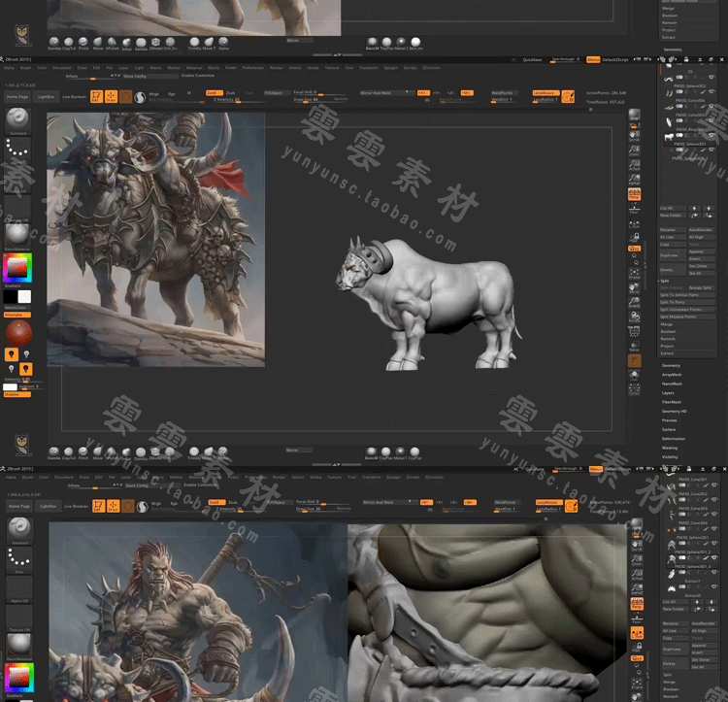Click Frame icon in middle window
728x702 pixels.
tap(634, 274)
